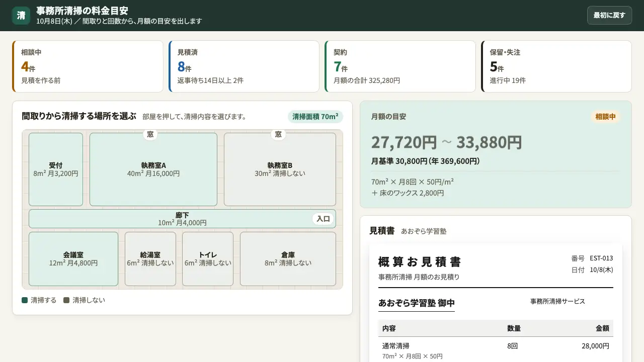The image size is (644, 362).
Task: Click the 入口 entrance marker
Action: [x=323, y=219]
